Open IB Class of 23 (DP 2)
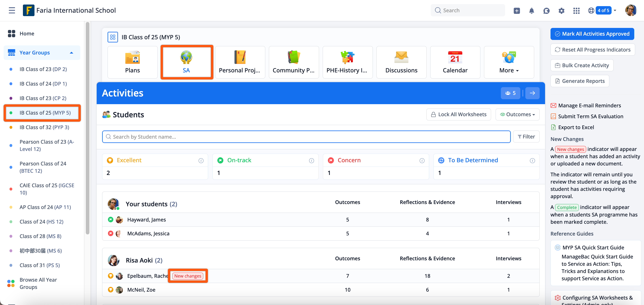 pyautogui.click(x=43, y=69)
